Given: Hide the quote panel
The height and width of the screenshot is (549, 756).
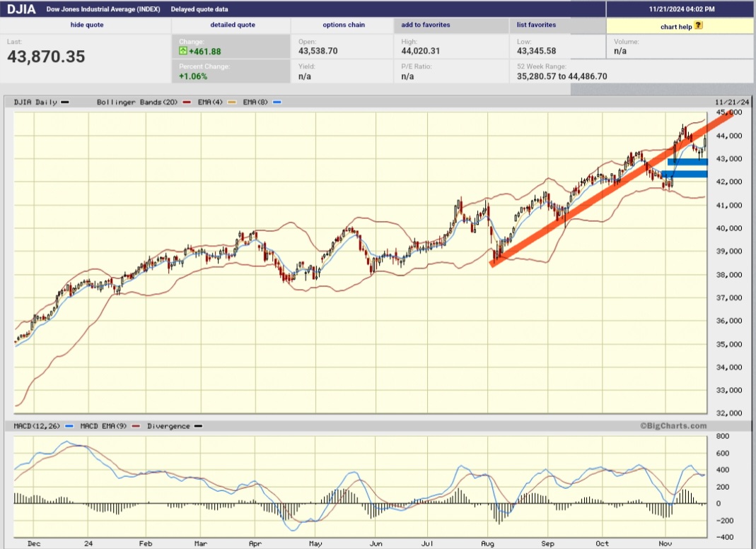Looking at the screenshot, I should (x=86, y=25).
